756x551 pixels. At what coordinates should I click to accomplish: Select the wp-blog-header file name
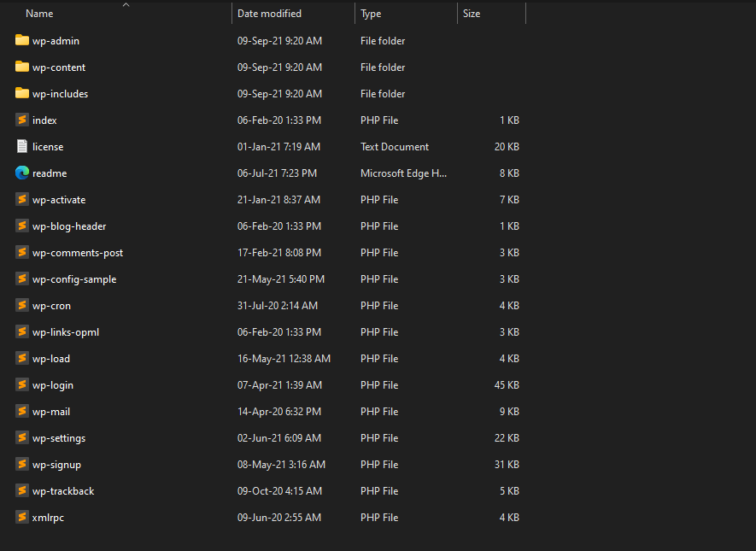tap(69, 226)
